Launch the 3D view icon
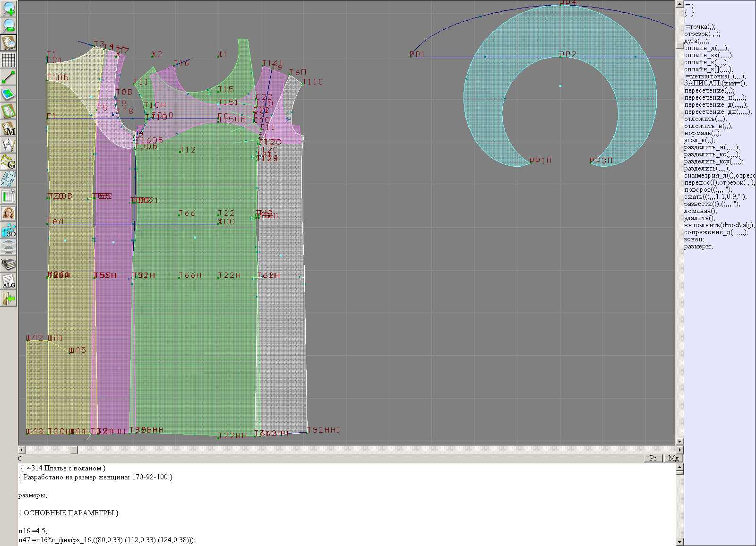This screenshot has height=546, width=756. (x=9, y=230)
